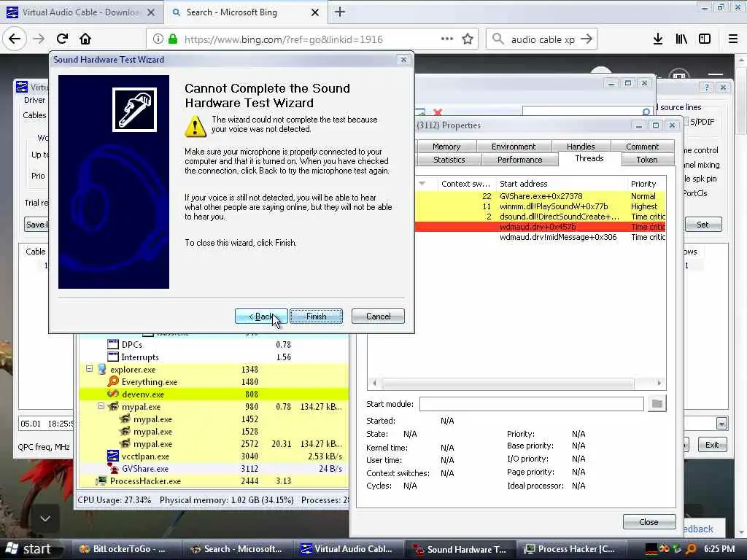Open the Memory tab in Properties

[446, 147]
